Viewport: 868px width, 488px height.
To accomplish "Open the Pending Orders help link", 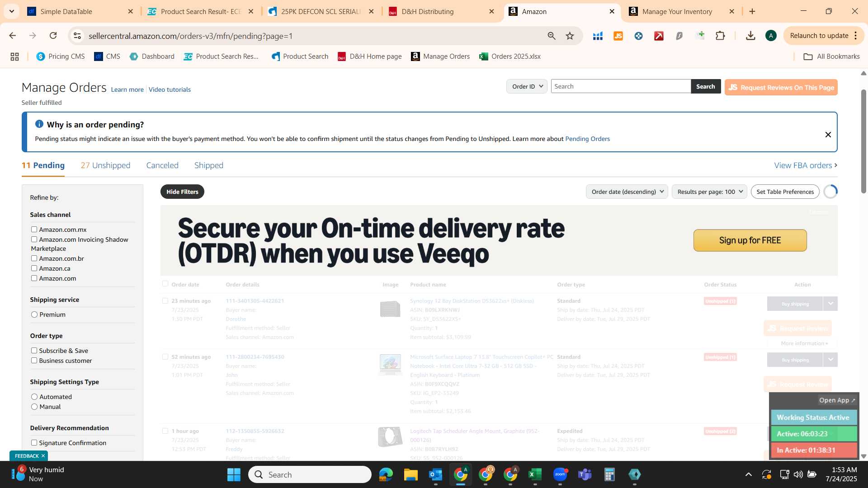I will (x=587, y=139).
